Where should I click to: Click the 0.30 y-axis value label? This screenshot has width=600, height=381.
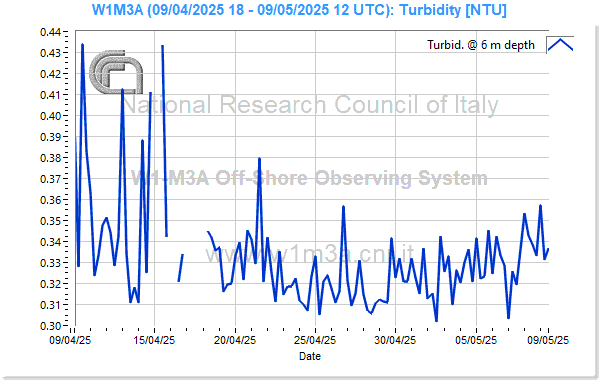coord(51,326)
